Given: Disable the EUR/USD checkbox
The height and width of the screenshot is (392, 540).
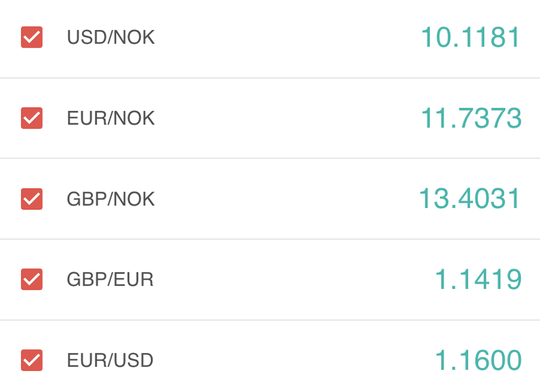Looking at the screenshot, I should point(32,360).
